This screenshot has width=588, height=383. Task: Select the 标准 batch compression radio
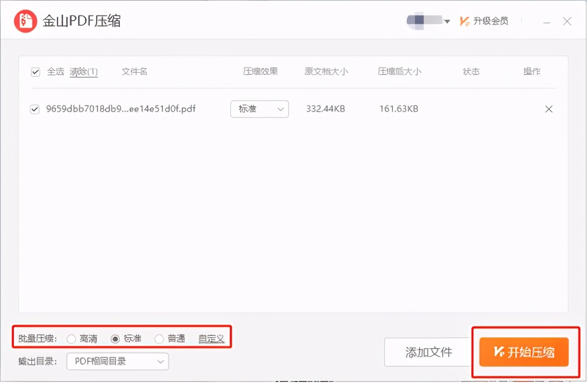[x=115, y=339]
